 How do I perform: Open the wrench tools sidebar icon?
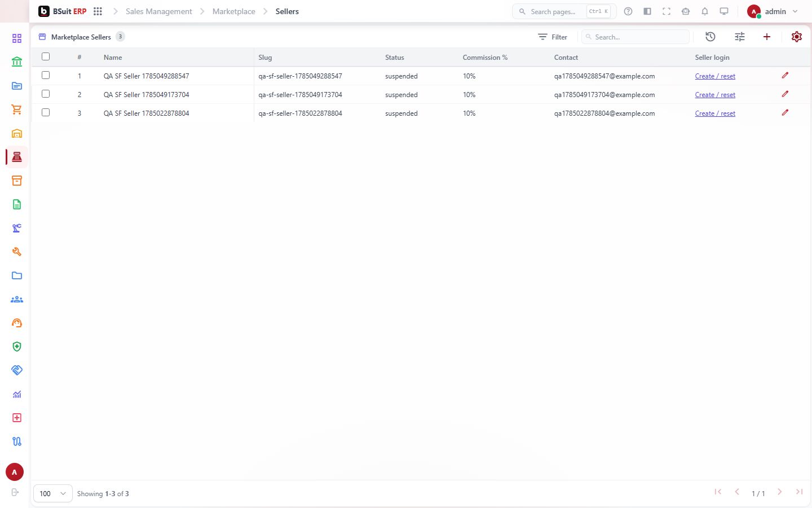point(17,252)
